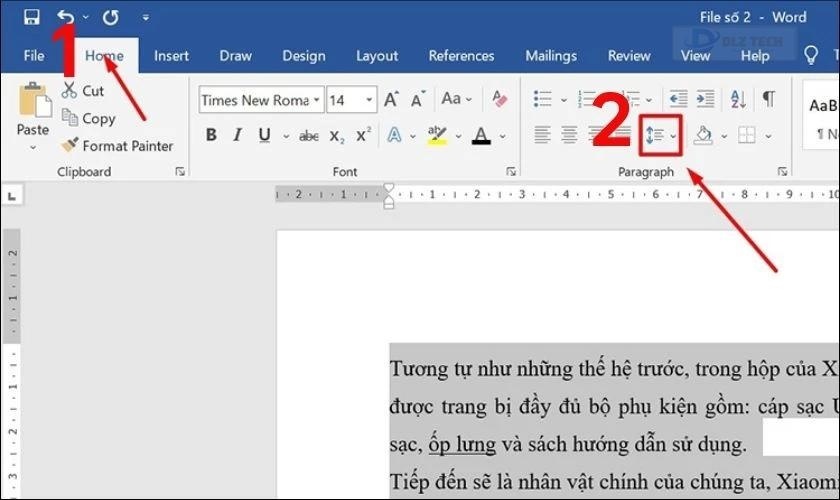Apply font color red A
The width and height of the screenshot is (840, 500).
click(481, 135)
